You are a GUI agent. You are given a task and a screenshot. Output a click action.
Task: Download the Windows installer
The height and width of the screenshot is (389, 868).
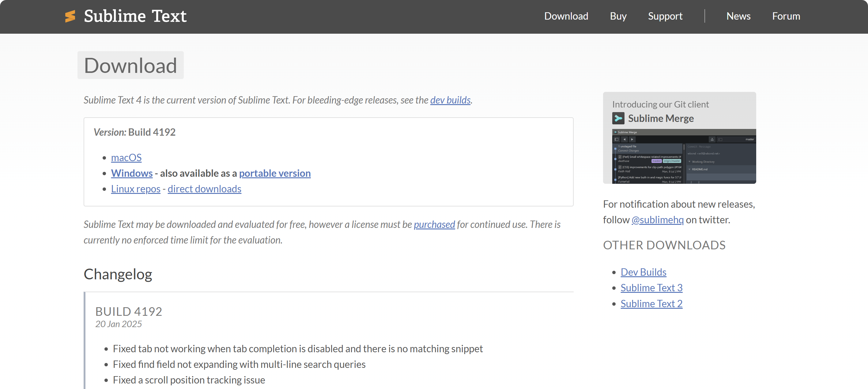(132, 173)
